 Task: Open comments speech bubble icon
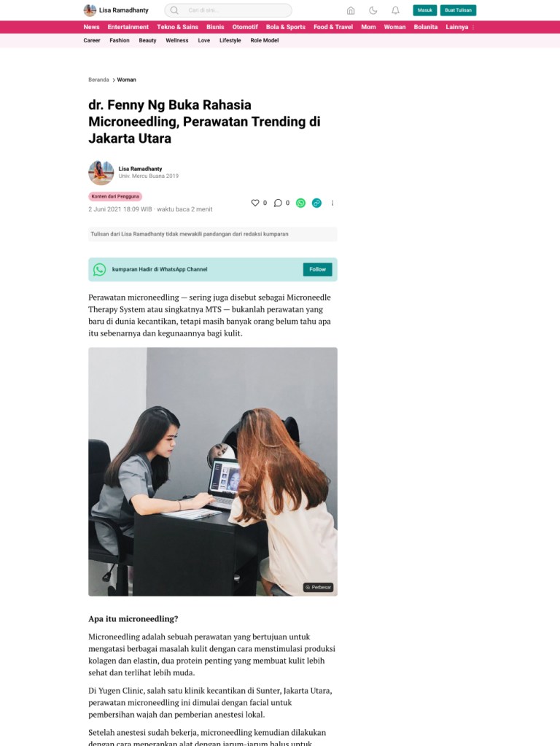pos(278,203)
